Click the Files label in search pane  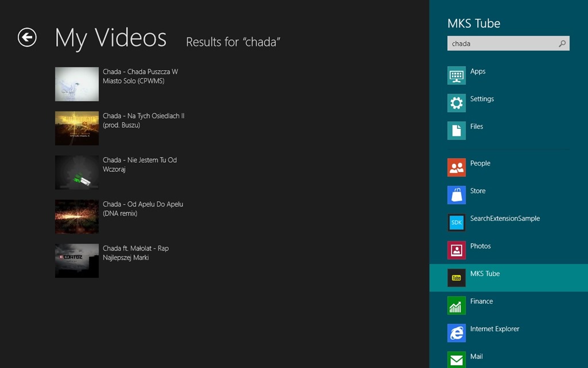(477, 126)
